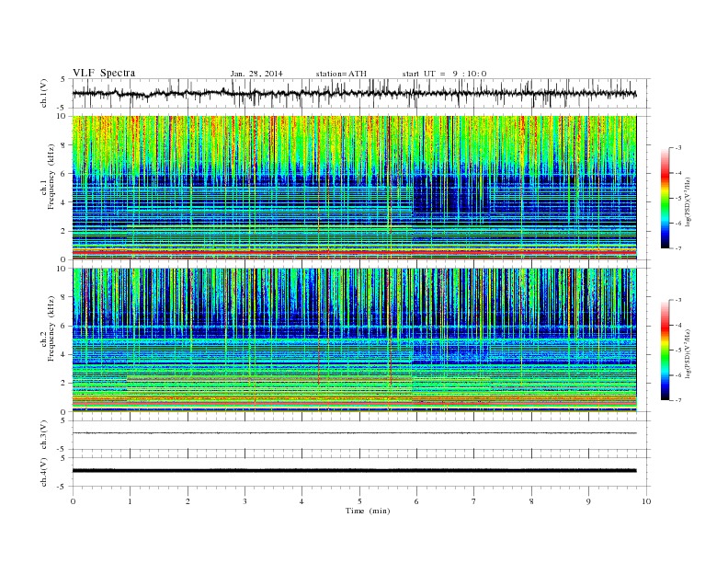Click the ch.1 voltage waveform trace

pyautogui.click(x=354, y=93)
